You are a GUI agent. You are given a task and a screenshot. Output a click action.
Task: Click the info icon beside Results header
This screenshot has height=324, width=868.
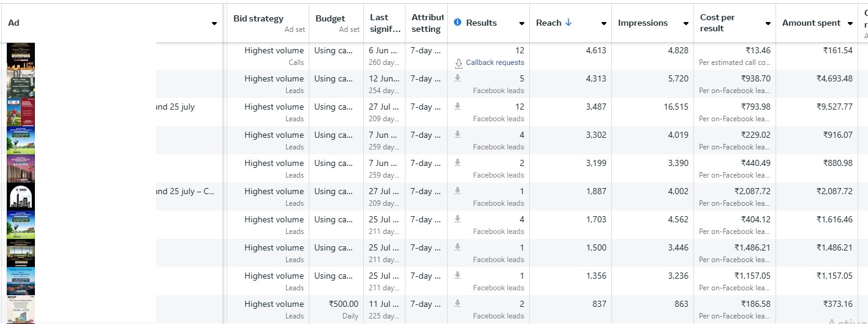click(457, 23)
